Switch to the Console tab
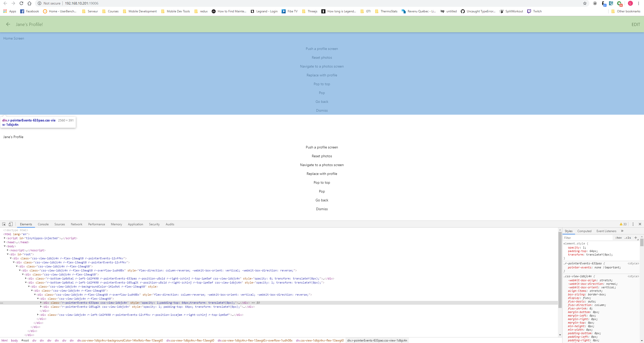 (43, 224)
